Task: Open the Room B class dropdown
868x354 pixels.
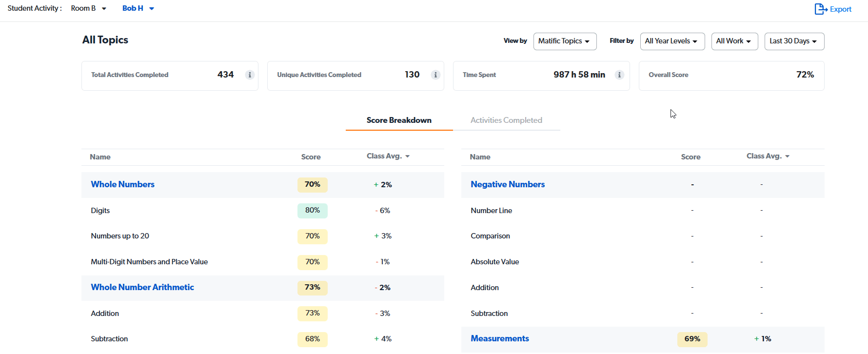Action: pyautogui.click(x=88, y=8)
